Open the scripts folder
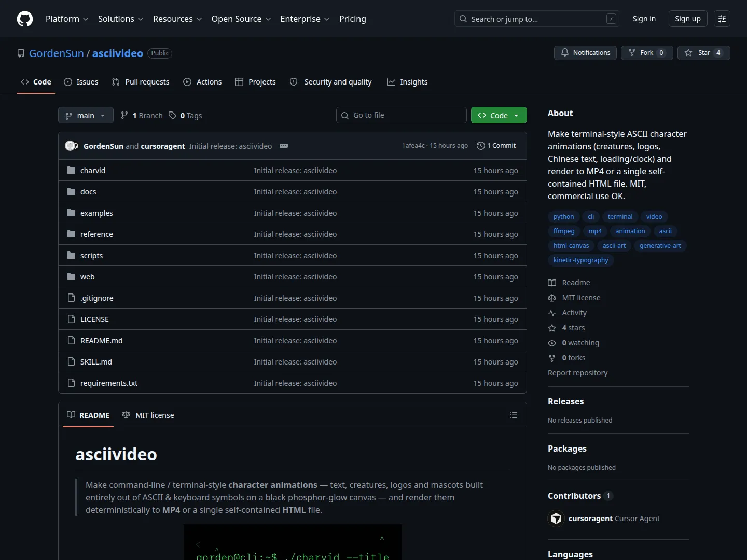 91,255
